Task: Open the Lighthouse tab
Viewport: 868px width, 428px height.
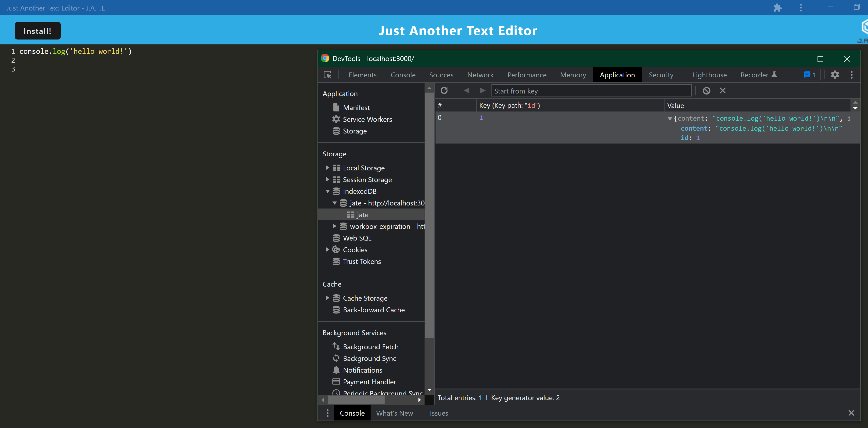Action: pos(709,75)
